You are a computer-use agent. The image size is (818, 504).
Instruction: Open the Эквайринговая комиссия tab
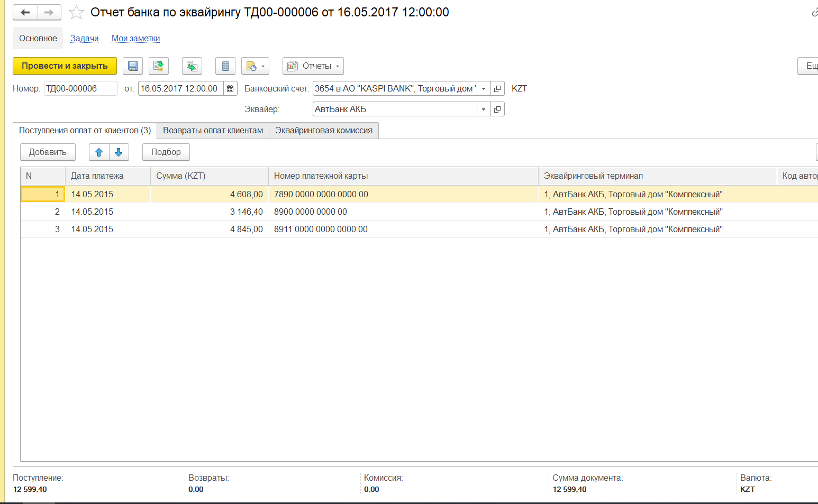click(x=323, y=131)
